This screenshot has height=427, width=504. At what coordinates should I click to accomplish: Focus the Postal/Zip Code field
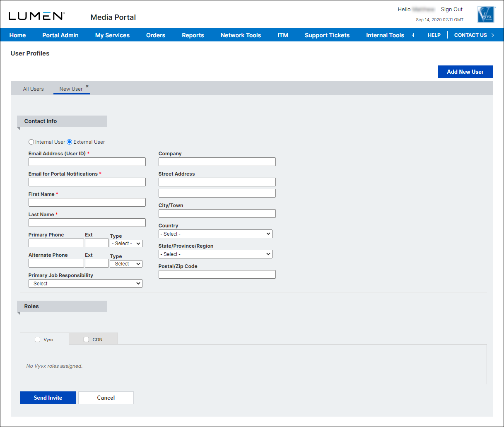[x=217, y=275]
